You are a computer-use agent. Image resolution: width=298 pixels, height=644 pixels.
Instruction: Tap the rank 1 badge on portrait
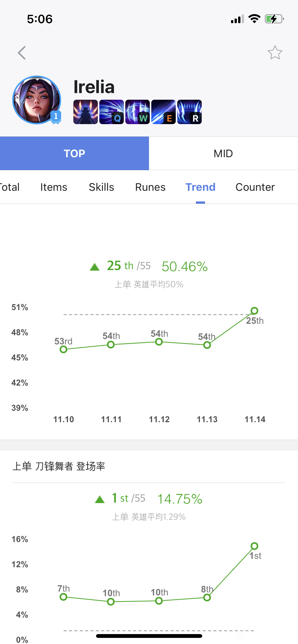56,117
